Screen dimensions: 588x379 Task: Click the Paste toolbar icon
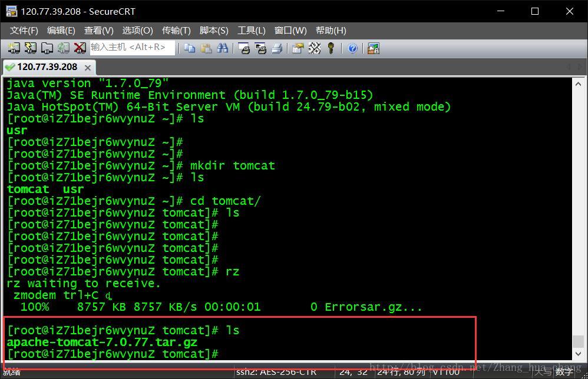pos(206,48)
